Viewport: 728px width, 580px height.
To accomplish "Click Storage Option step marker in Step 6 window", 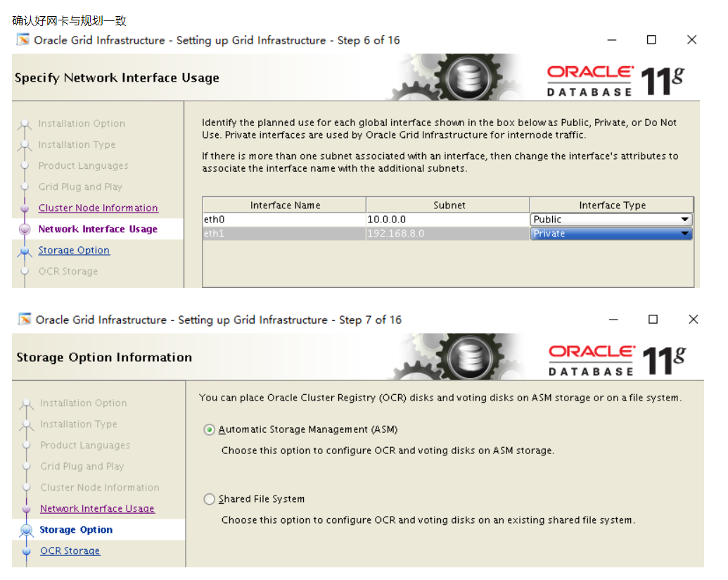I will [25, 251].
